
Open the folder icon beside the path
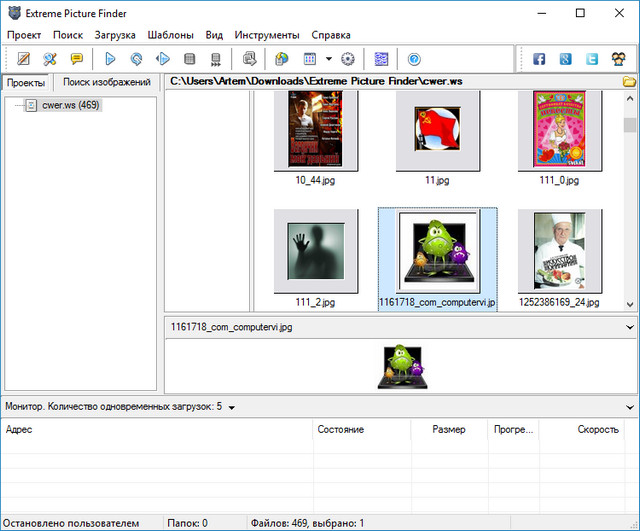[x=629, y=81]
